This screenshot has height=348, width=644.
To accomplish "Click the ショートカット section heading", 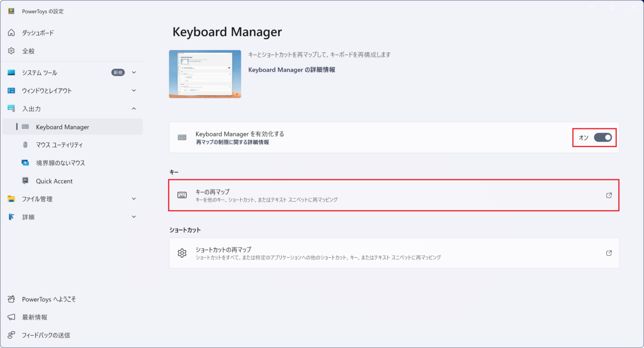I will (185, 230).
